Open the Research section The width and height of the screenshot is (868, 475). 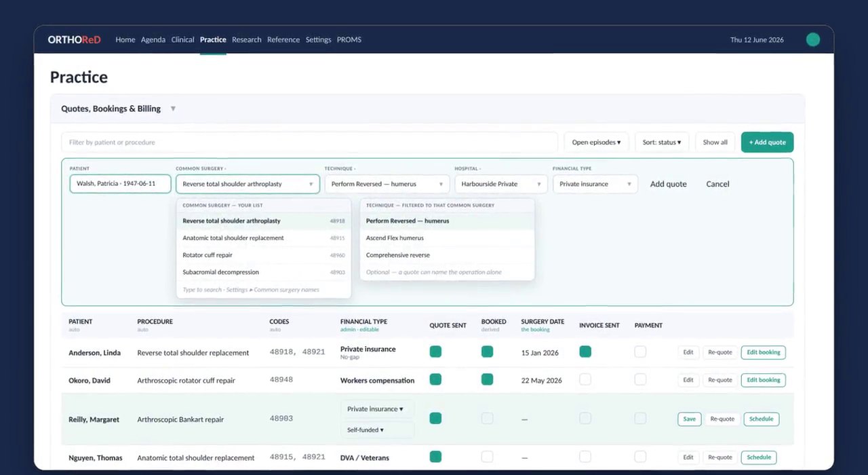coord(246,39)
